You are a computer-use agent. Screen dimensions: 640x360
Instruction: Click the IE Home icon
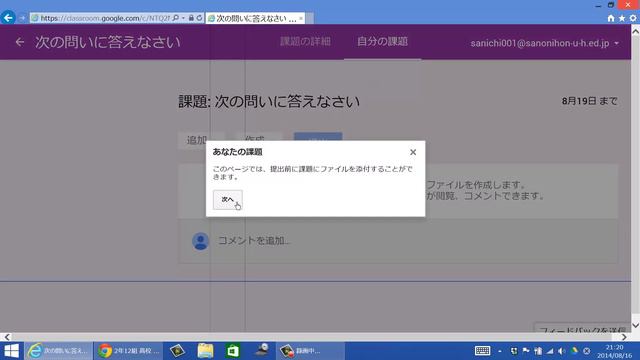pyautogui.click(x=611, y=18)
